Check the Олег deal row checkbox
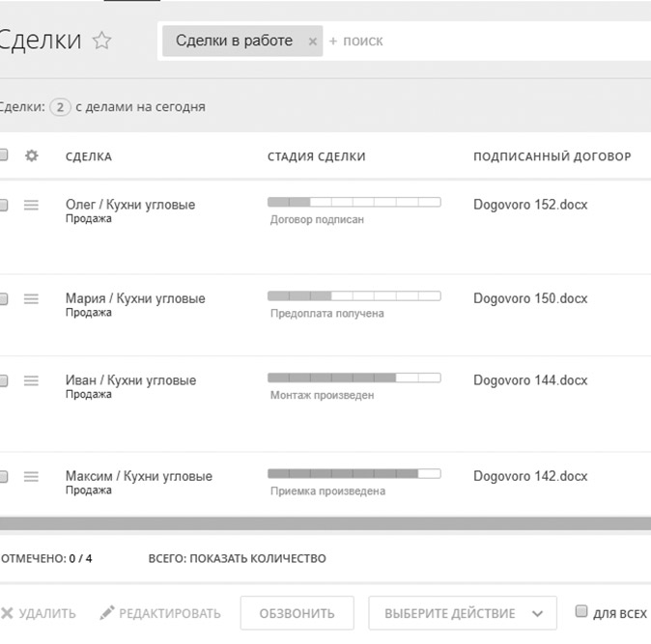This screenshot has height=644, width=651. [3, 205]
